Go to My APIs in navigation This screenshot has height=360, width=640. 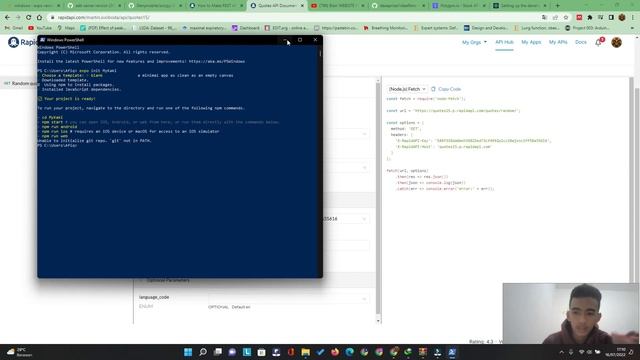coord(558,42)
